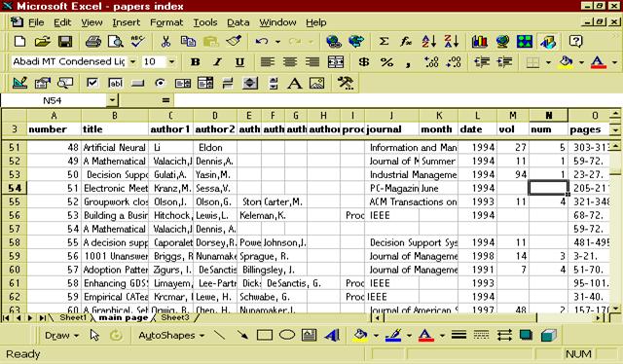The width and height of the screenshot is (623, 364).
Task: Switch to the Sheet3 tab
Action: pos(175,317)
